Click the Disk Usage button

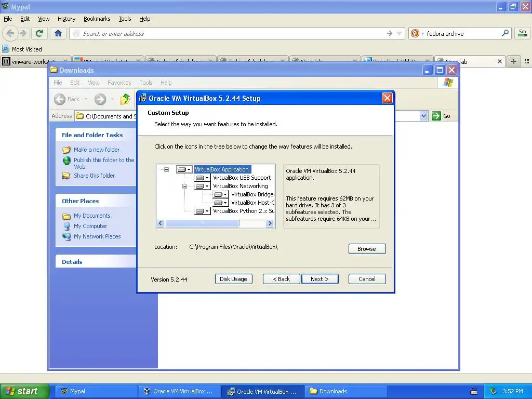(233, 279)
